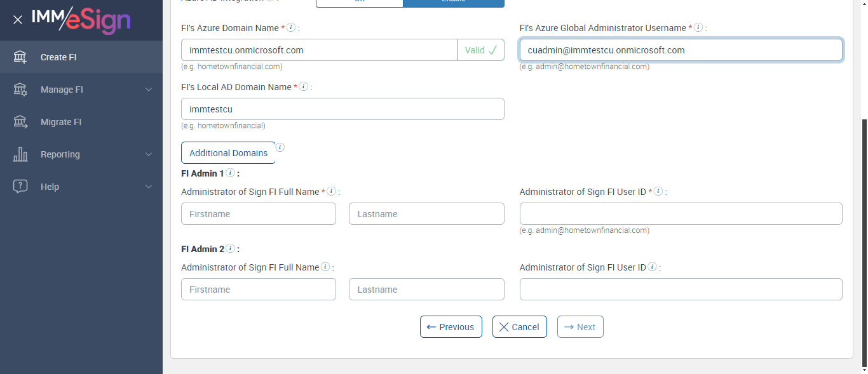
Task: Select Create FI in the sidebar
Action: pos(58,57)
